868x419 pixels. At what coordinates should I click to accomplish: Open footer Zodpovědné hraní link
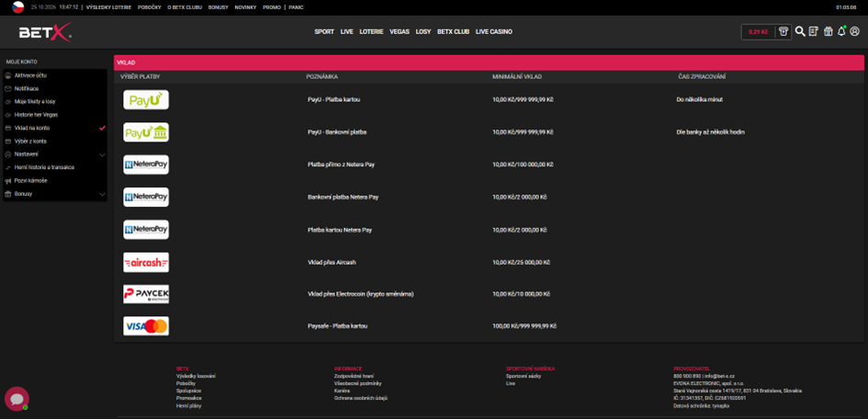coord(354,376)
